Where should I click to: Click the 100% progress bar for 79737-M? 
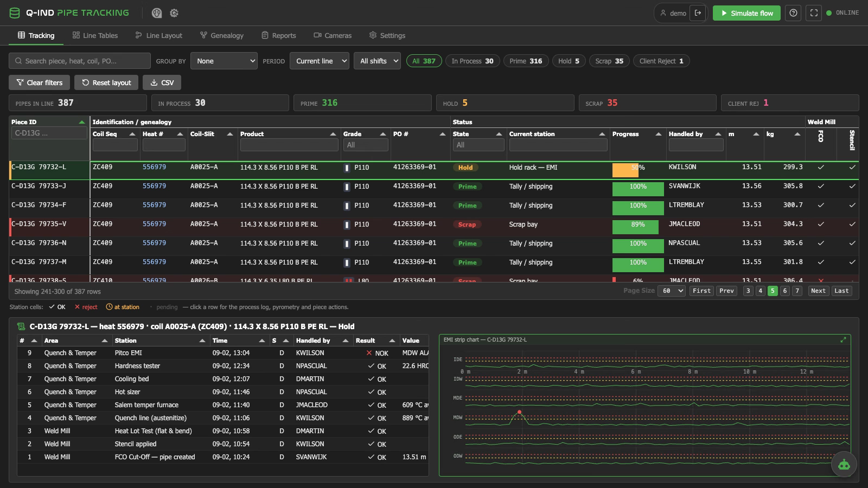point(638,265)
